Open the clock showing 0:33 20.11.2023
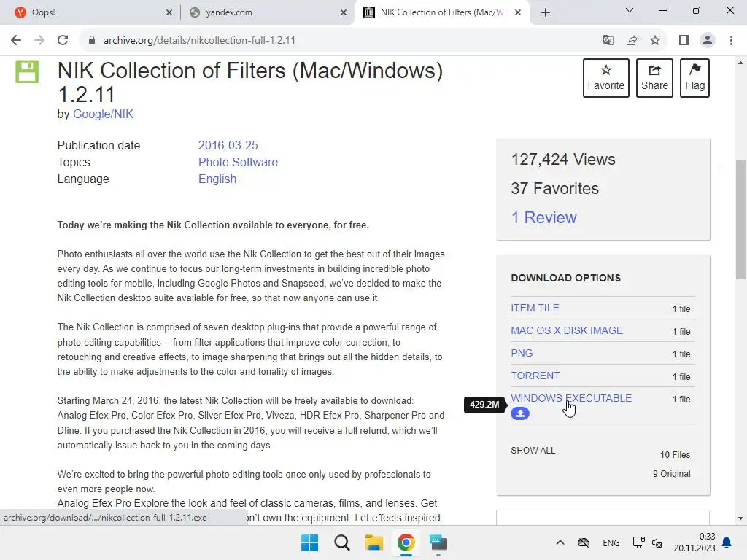 (694, 542)
